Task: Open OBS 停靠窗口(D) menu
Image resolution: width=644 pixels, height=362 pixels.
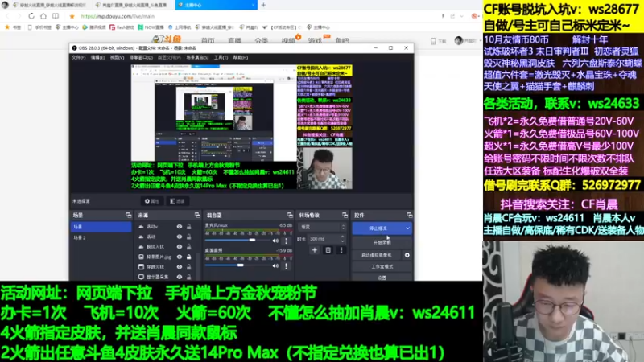Action: pyautogui.click(x=141, y=57)
